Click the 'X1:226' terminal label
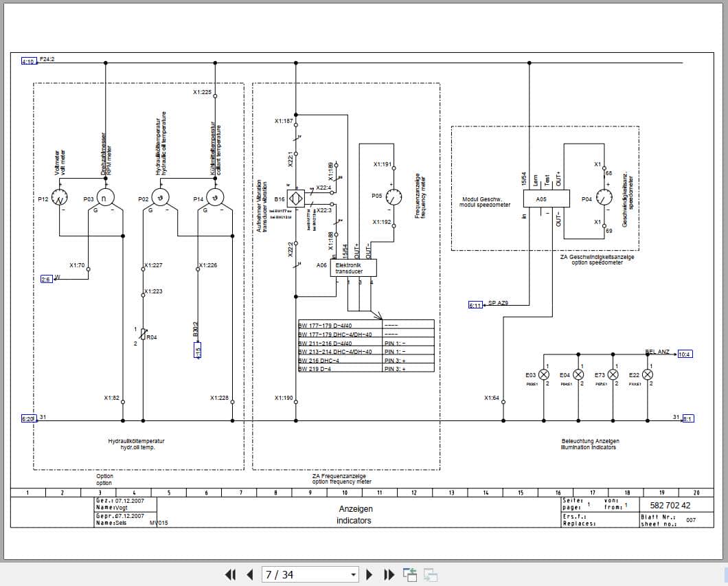The image size is (728, 586). [208, 265]
